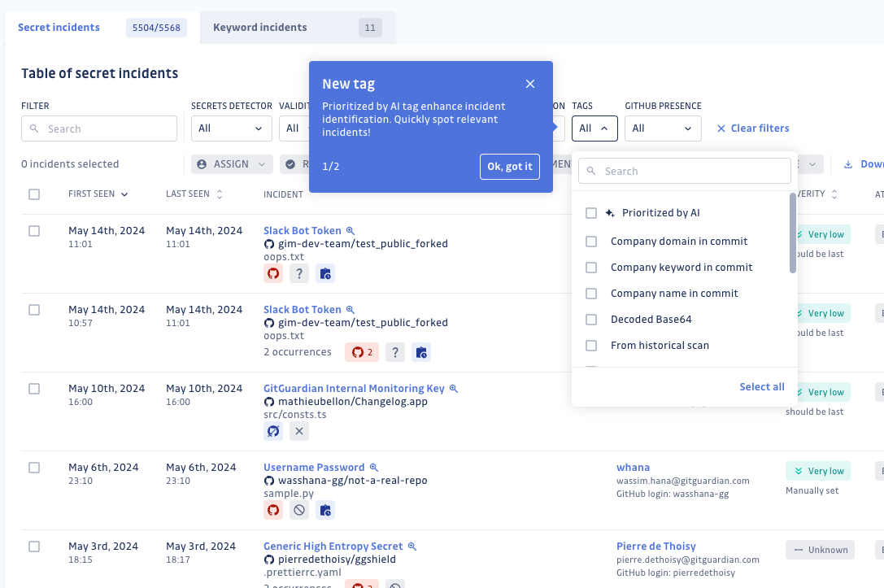884x588 pixels.
Task: Click magnifier icon next to Generic High Entropy Secret
Action: click(x=412, y=547)
